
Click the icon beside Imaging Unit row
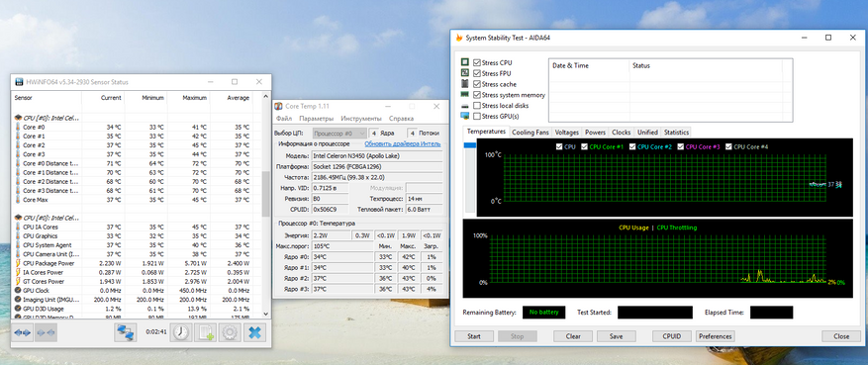tap(17, 300)
